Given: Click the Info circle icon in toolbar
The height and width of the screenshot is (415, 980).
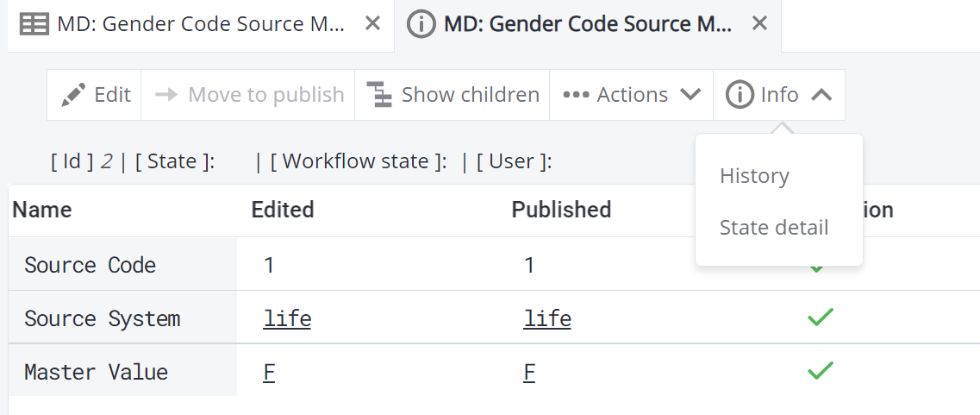Looking at the screenshot, I should (740, 95).
